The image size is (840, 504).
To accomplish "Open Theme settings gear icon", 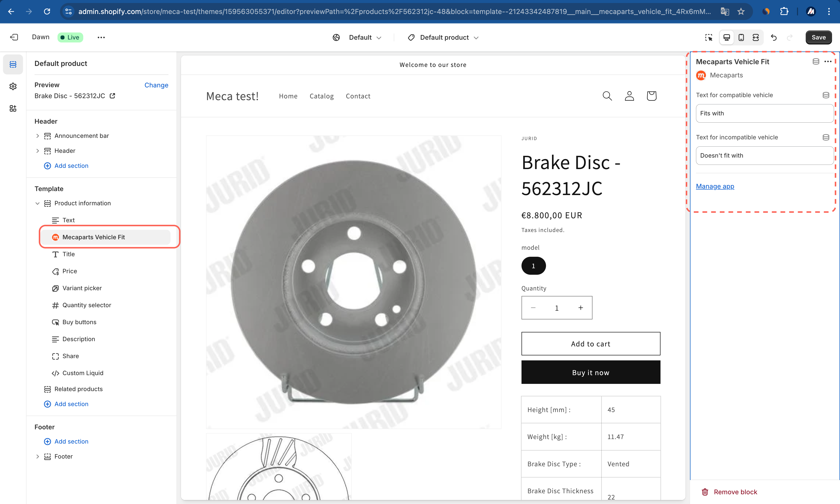I will (13, 86).
